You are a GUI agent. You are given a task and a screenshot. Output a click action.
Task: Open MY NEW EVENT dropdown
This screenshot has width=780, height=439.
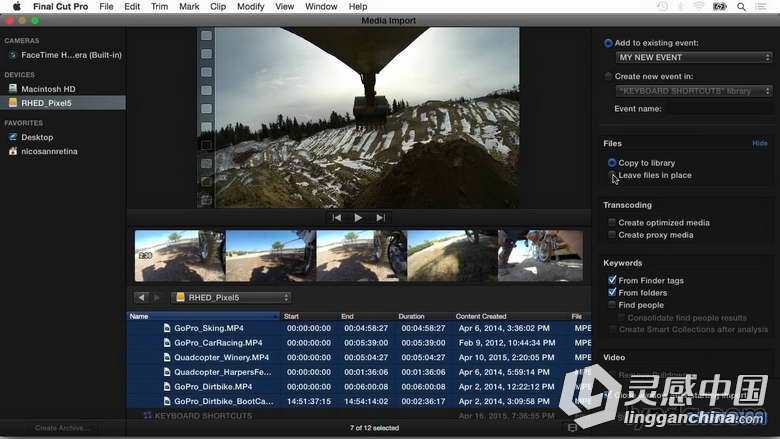694,58
